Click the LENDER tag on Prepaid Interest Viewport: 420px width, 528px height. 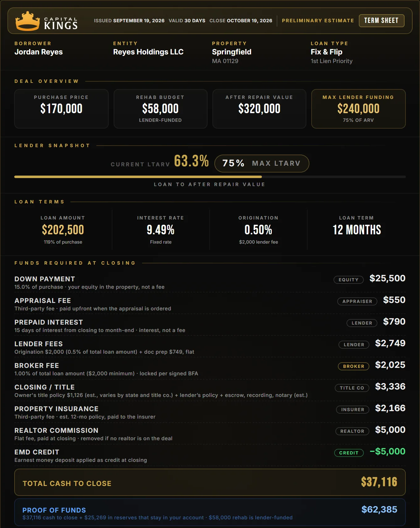(362, 323)
